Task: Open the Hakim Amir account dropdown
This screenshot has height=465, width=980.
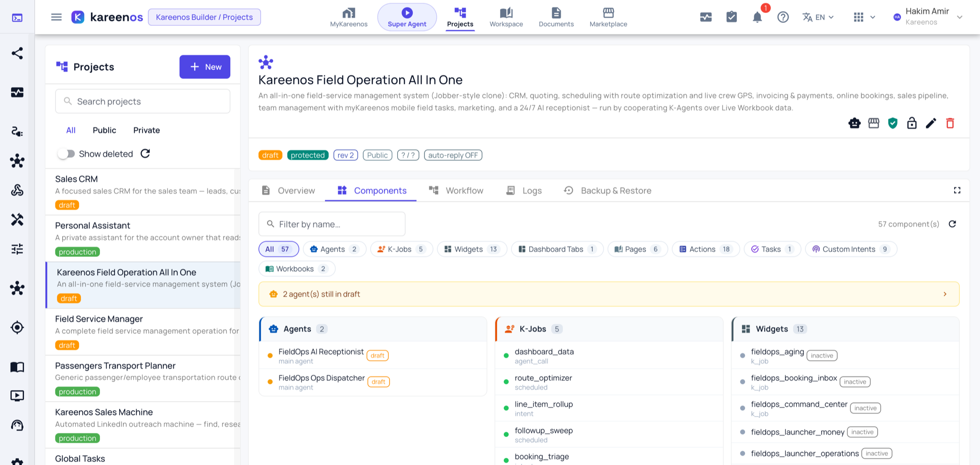Action: click(x=928, y=17)
